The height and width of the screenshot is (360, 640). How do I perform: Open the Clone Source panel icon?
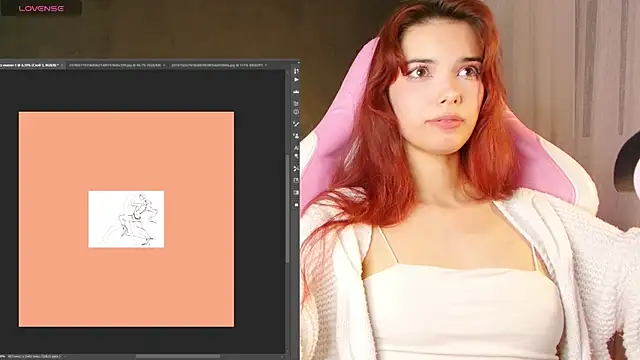[x=296, y=136]
